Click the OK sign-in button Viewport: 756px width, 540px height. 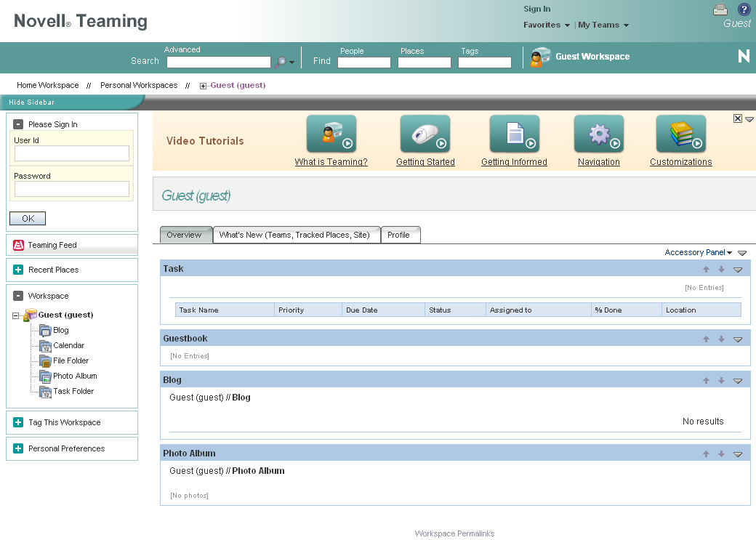(x=27, y=218)
